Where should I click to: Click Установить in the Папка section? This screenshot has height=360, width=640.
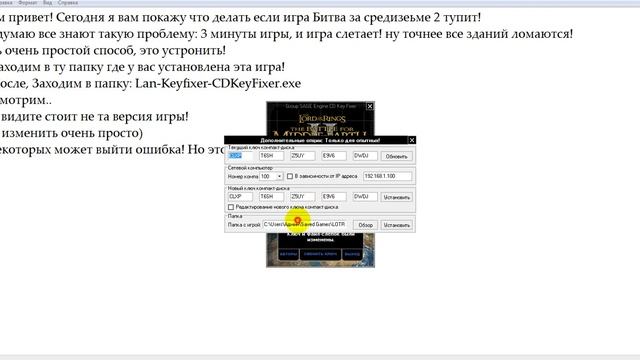point(396,225)
